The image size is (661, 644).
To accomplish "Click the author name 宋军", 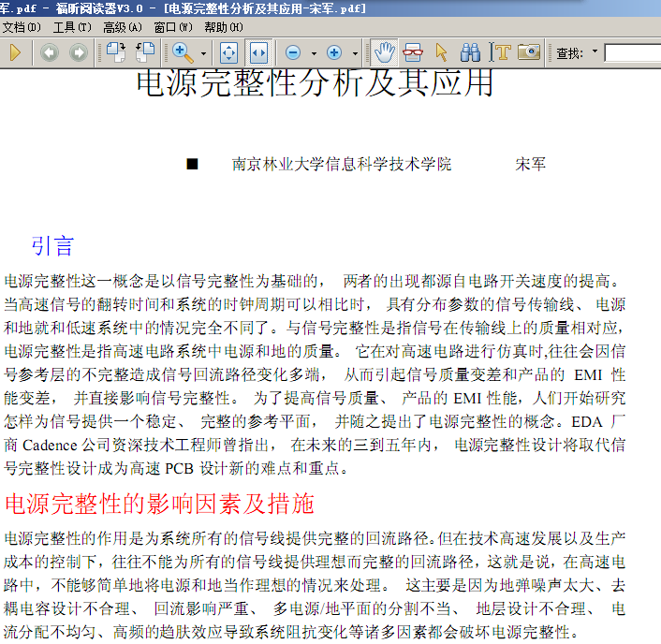I will (x=530, y=164).
